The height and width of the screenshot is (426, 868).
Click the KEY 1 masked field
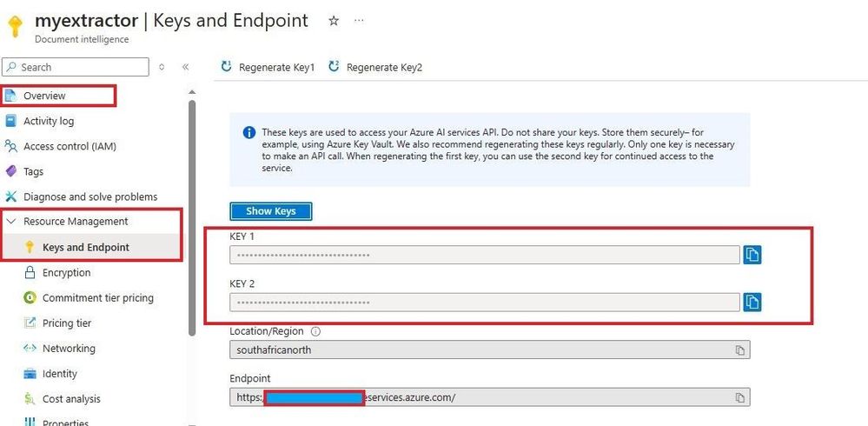[x=485, y=255]
